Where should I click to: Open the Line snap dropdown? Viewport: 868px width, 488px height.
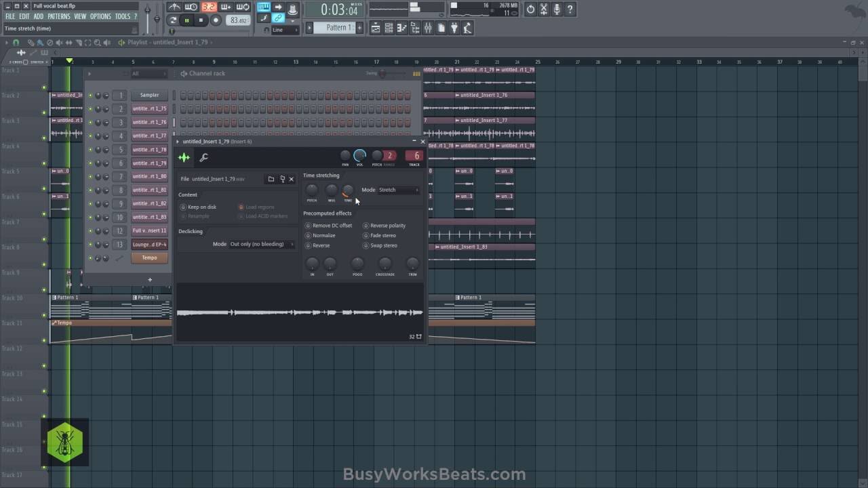(x=285, y=30)
